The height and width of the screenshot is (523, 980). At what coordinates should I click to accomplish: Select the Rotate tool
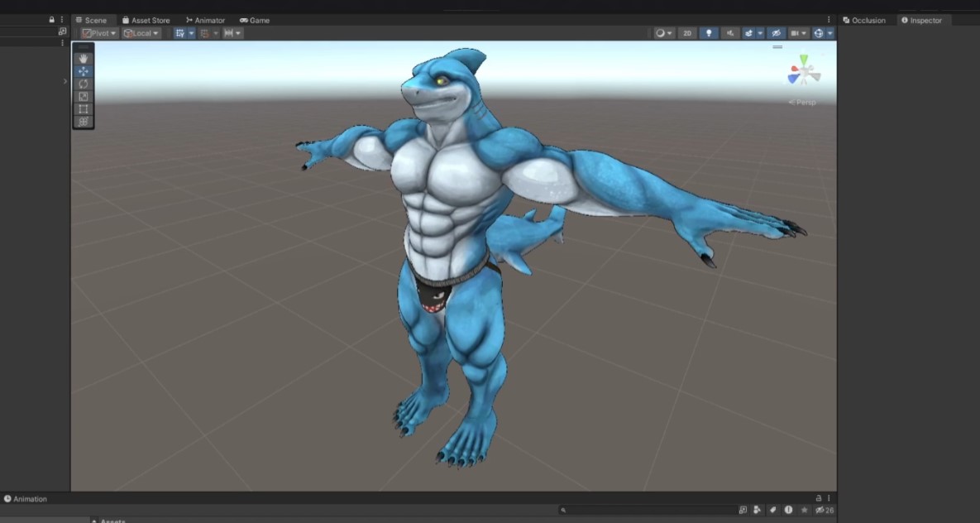[x=84, y=84]
